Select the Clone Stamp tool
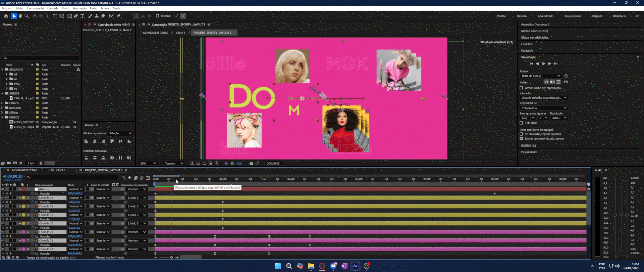The width and height of the screenshot is (644, 272). pos(97,16)
